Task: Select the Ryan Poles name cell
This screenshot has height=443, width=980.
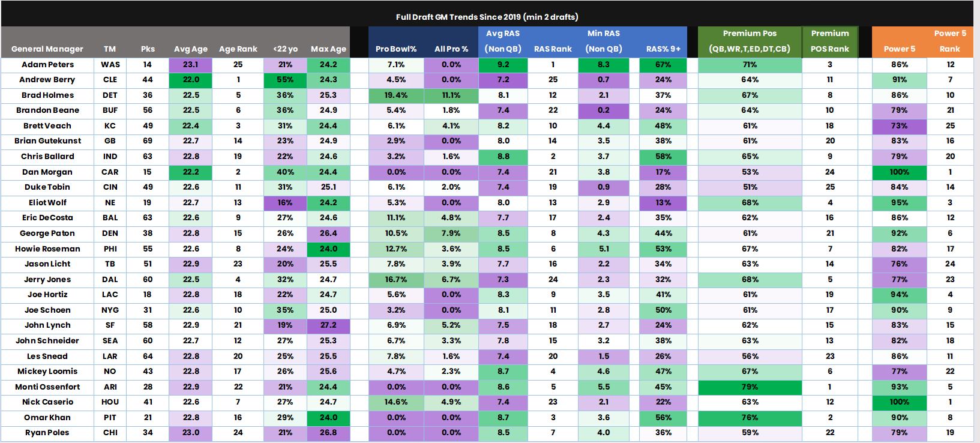Action: (47, 433)
